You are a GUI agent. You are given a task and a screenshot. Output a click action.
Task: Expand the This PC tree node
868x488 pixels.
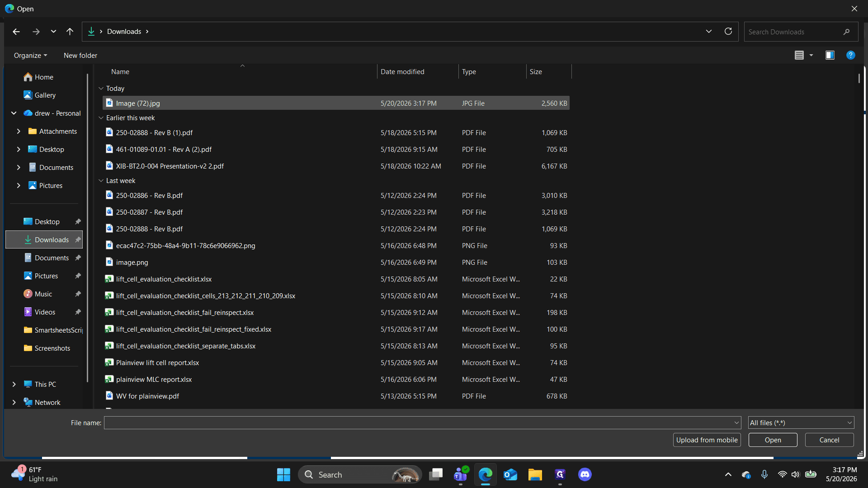[x=14, y=385]
